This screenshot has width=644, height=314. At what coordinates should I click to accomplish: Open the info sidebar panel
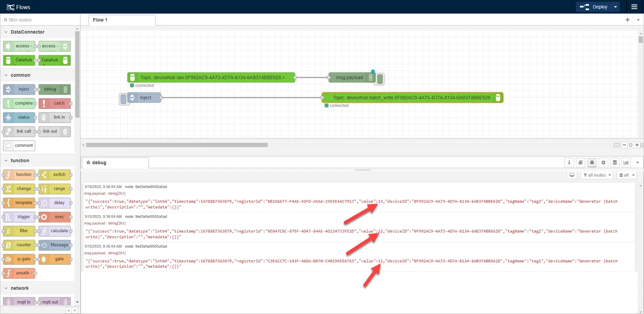click(x=569, y=162)
